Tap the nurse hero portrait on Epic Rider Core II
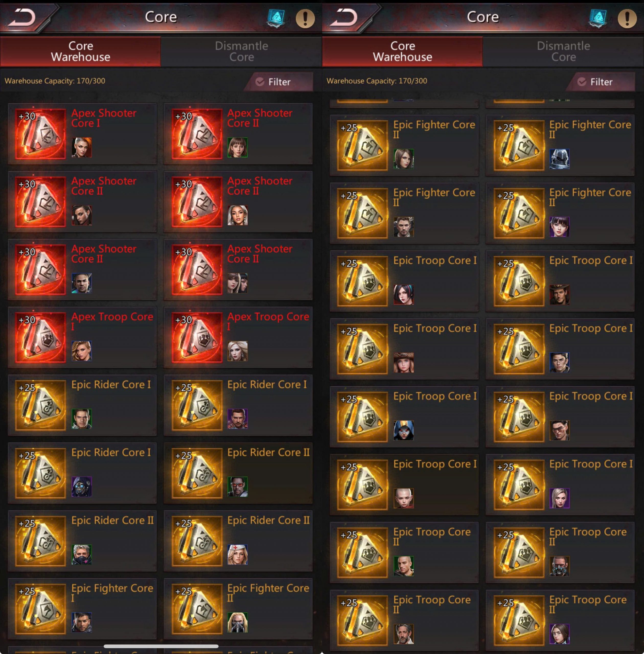The width and height of the screenshot is (644, 654). (x=237, y=555)
